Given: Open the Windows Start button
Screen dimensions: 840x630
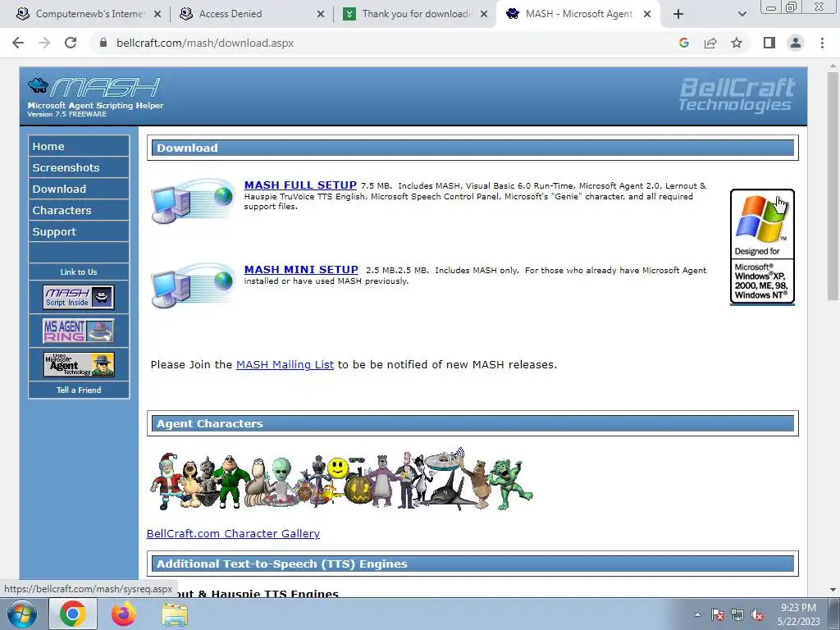Looking at the screenshot, I should click(x=21, y=614).
